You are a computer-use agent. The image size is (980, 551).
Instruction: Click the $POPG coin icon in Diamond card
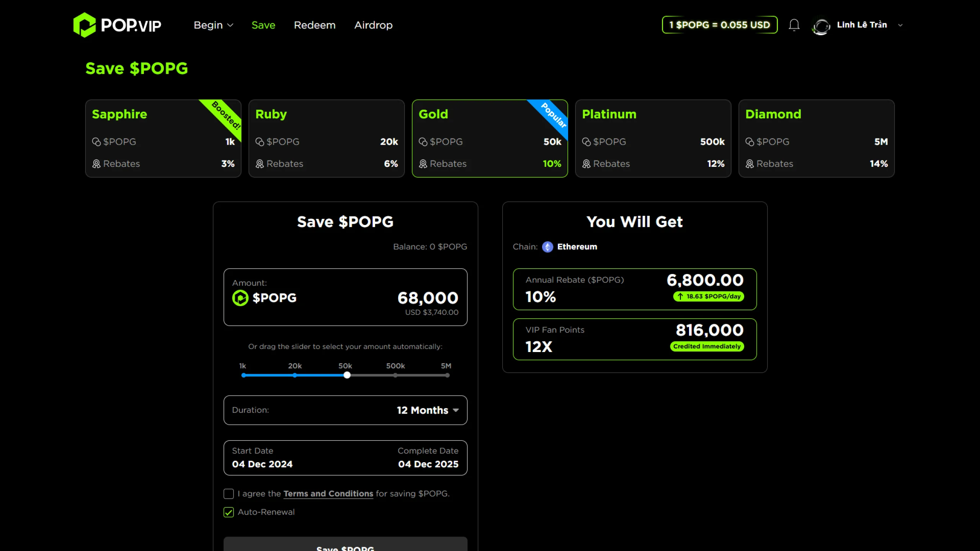(x=750, y=142)
